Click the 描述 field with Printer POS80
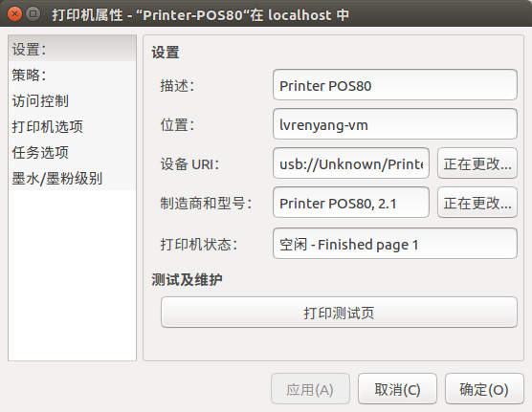This screenshot has height=412, width=532. tap(395, 85)
